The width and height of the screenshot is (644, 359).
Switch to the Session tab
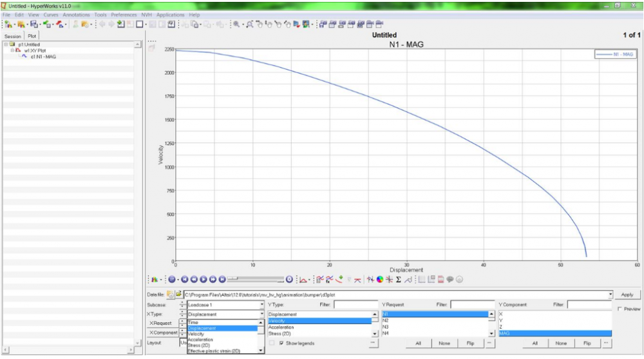click(13, 36)
